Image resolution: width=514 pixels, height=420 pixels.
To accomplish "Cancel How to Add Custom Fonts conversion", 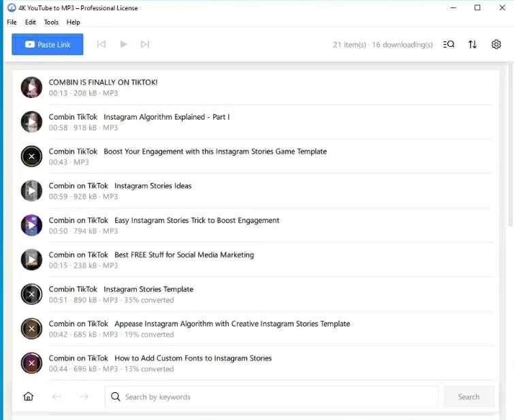I will pos(31,363).
